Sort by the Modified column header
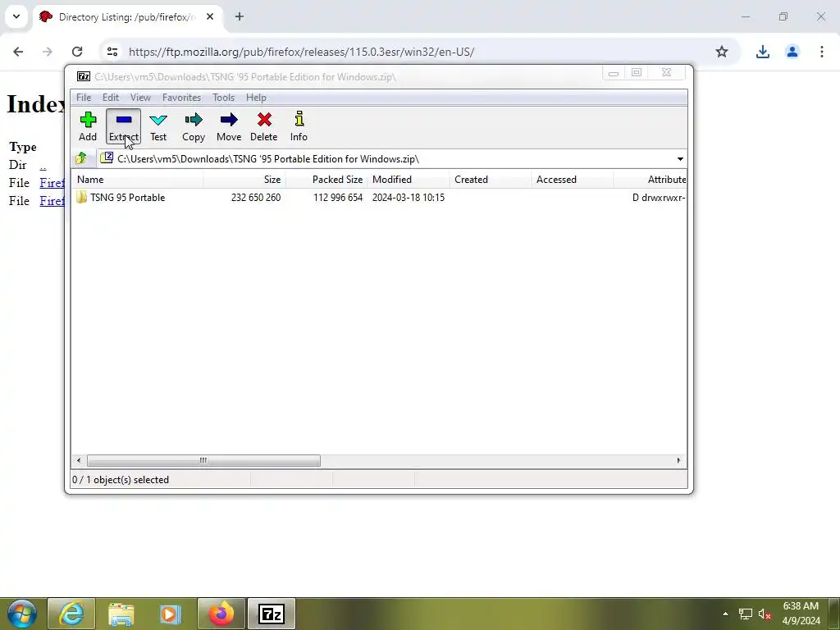The width and height of the screenshot is (840, 630). pyautogui.click(x=409, y=180)
